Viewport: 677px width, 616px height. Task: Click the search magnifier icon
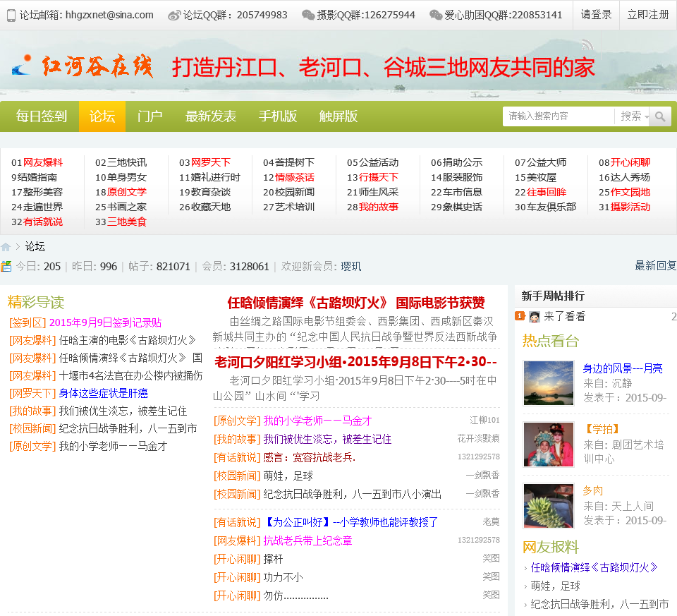click(x=660, y=116)
